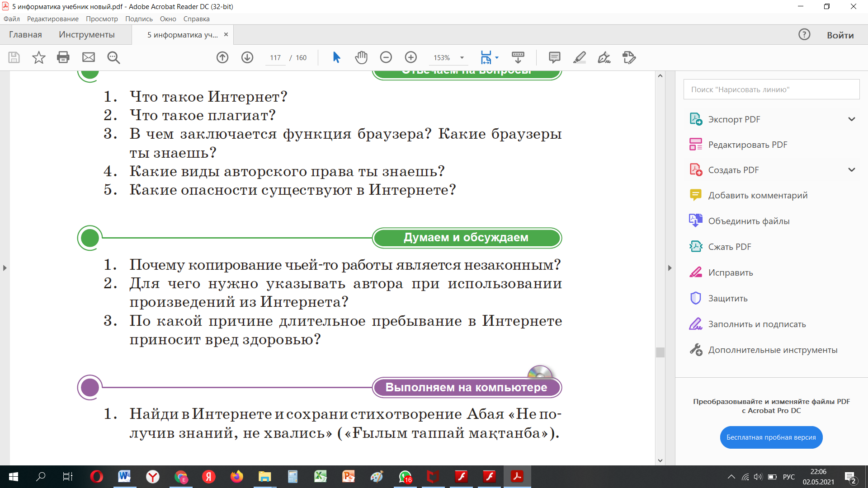The width and height of the screenshot is (868, 488).
Task: Click the tools search input field
Action: click(771, 89)
